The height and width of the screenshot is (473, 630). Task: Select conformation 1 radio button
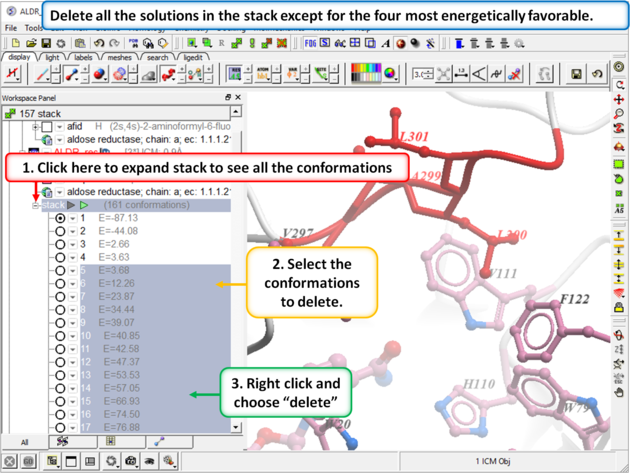[60, 218]
